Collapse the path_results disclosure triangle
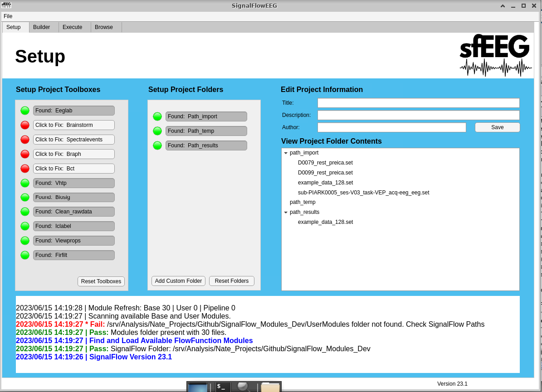The image size is (542, 392). (x=286, y=212)
